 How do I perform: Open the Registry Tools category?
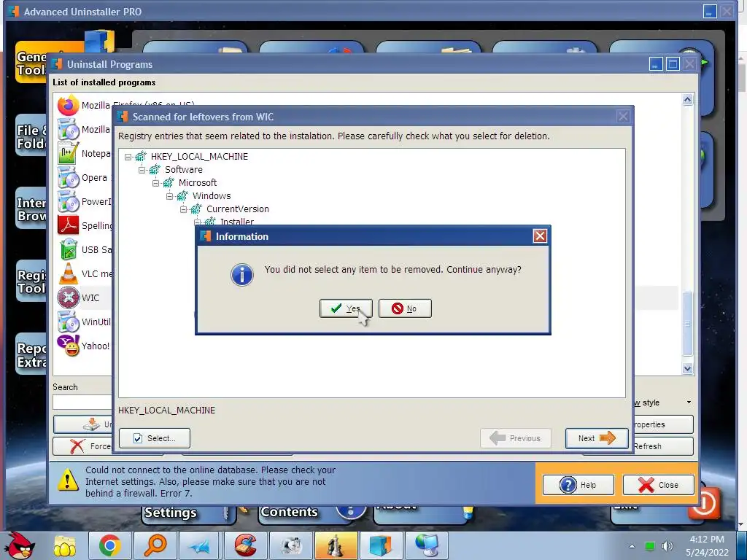tap(31, 281)
